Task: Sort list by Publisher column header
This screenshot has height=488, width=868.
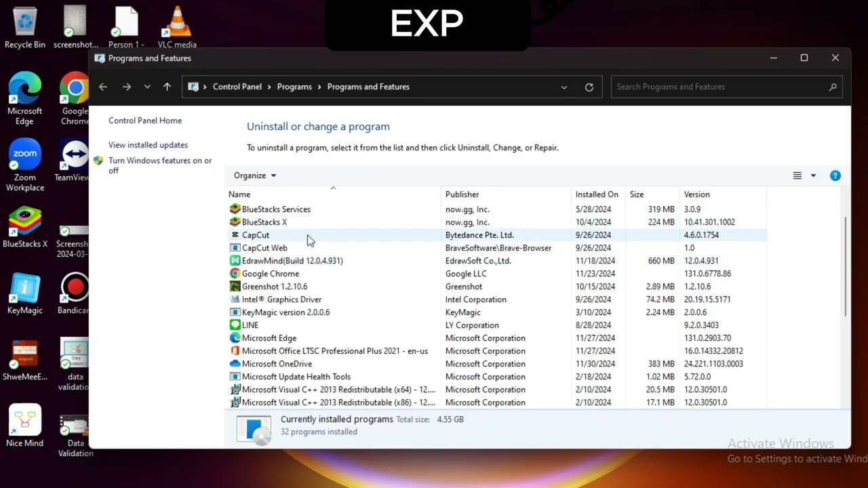Action: tap(507, 195)
